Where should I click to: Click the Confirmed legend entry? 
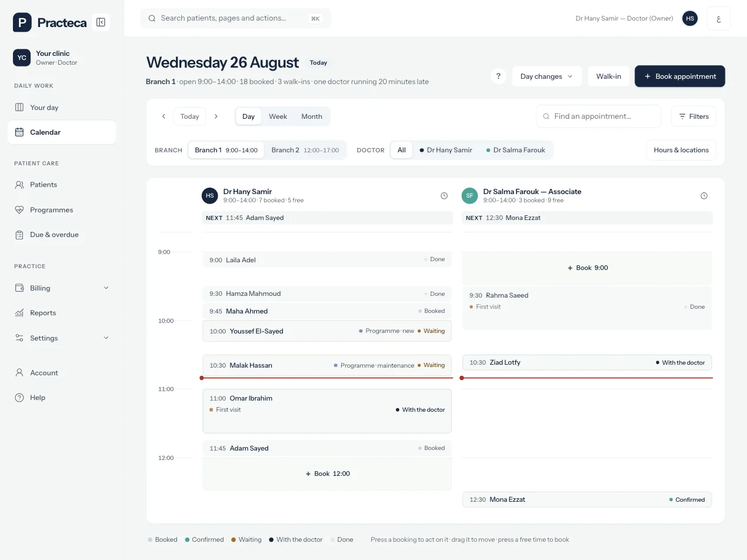204,539
